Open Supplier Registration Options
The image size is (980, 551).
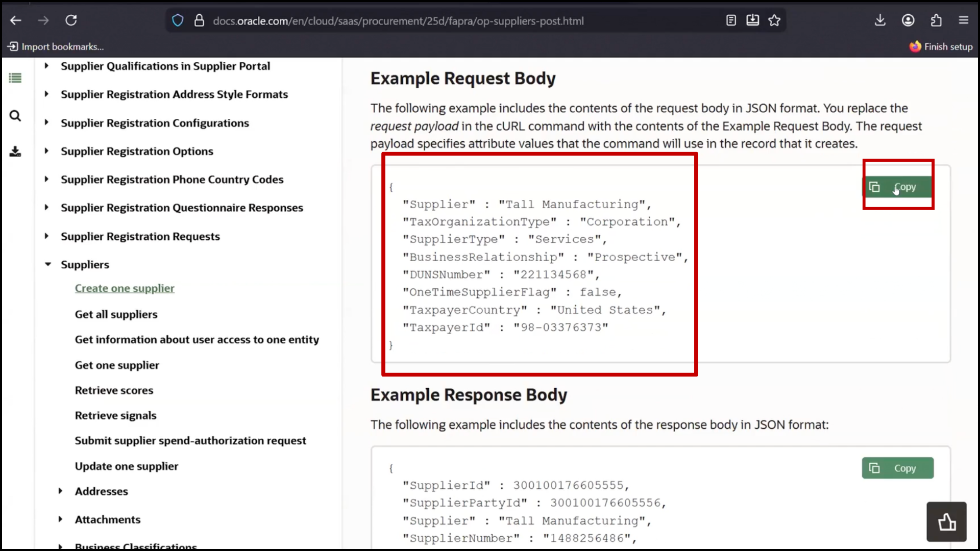click(x=137, y=152)
